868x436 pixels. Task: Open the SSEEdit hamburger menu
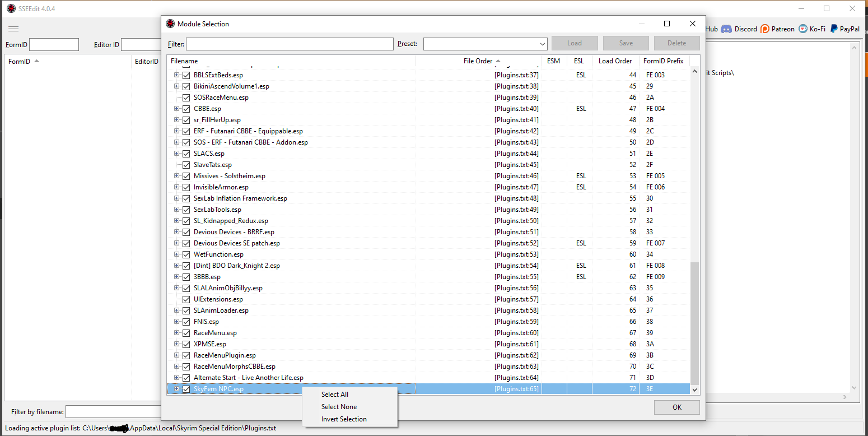(x=13, y=29)
